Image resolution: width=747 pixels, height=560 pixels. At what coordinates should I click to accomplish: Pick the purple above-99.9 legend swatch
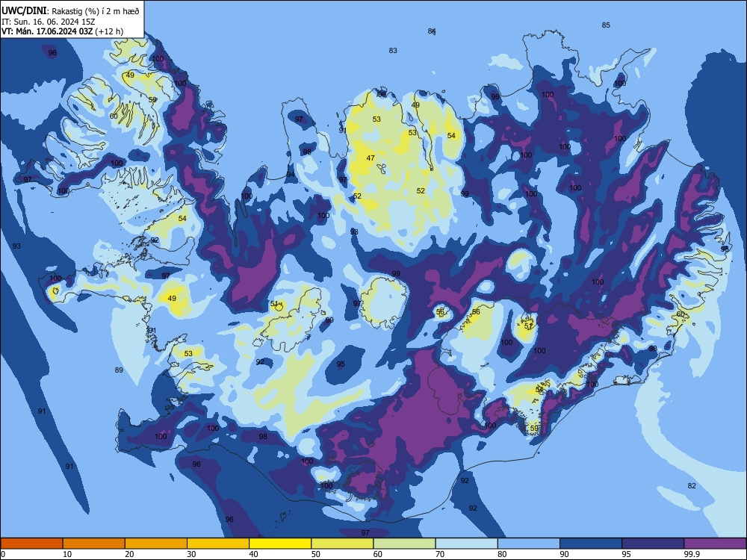715,544
